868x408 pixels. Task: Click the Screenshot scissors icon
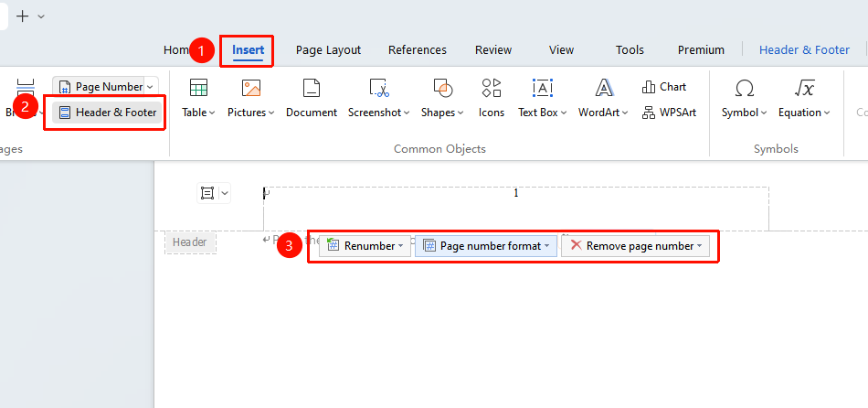click(379, 88)
